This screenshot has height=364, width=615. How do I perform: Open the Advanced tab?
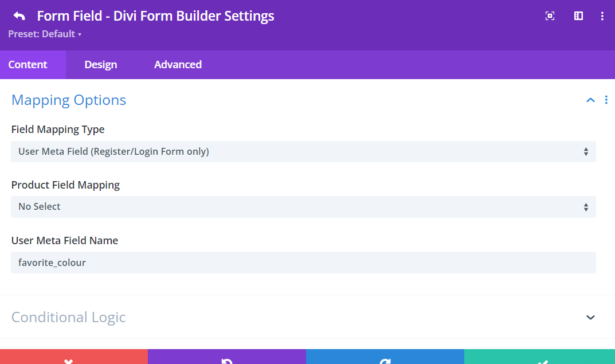(x=178, y=65)
